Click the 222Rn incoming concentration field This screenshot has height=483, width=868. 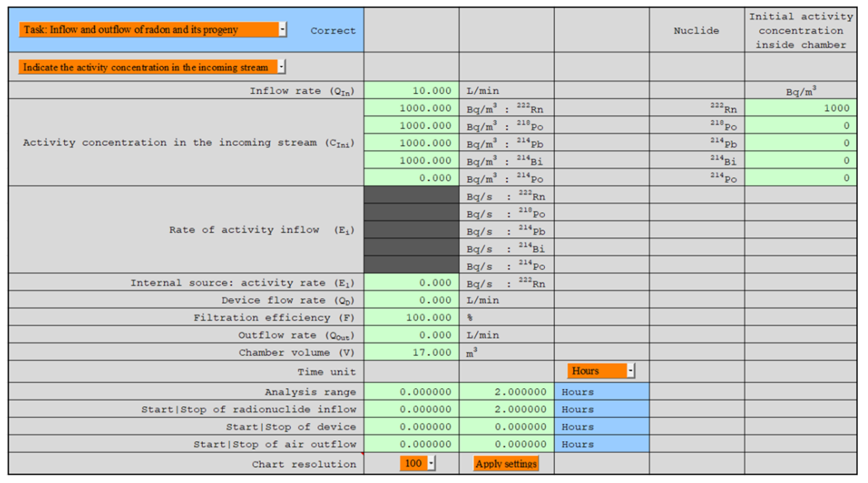coord(411,108)
